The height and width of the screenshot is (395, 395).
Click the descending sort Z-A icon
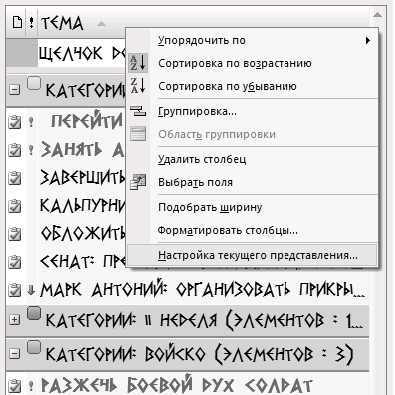point(138,86)
